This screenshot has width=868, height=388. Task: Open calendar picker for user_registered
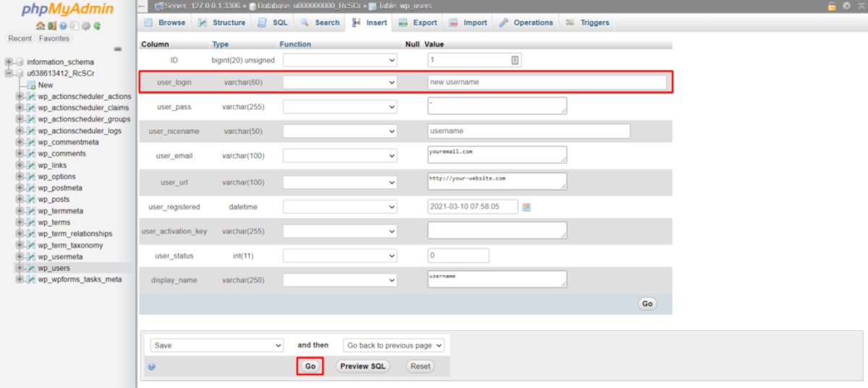coord(527,207)
